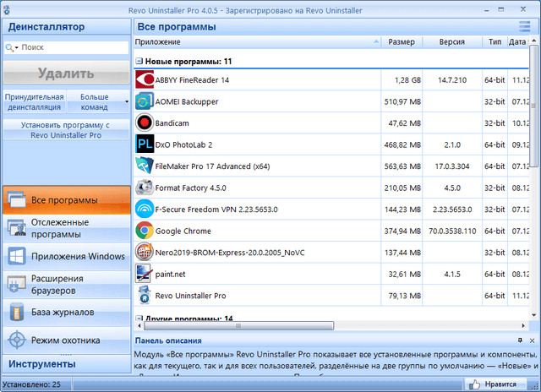
Task: Sort by the Приложение column header
Action: [x=257, y=41]
